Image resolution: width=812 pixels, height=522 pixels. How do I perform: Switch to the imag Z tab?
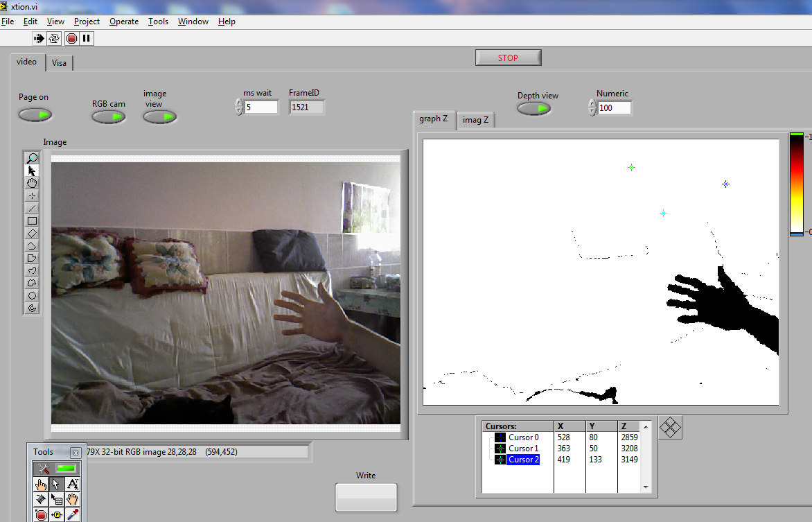475,120
